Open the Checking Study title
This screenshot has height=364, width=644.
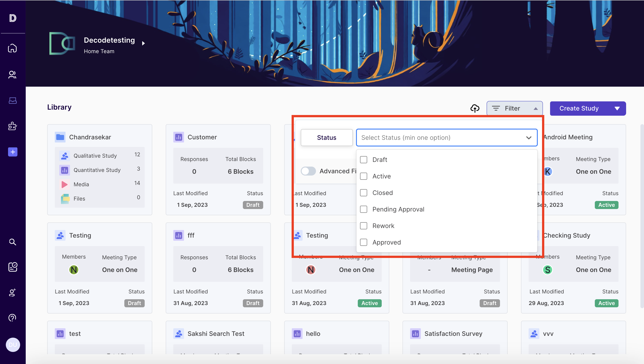coord(566,235)
